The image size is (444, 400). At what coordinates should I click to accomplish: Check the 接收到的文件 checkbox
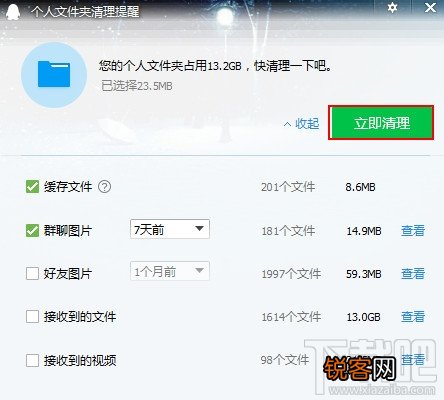[32, 317]
